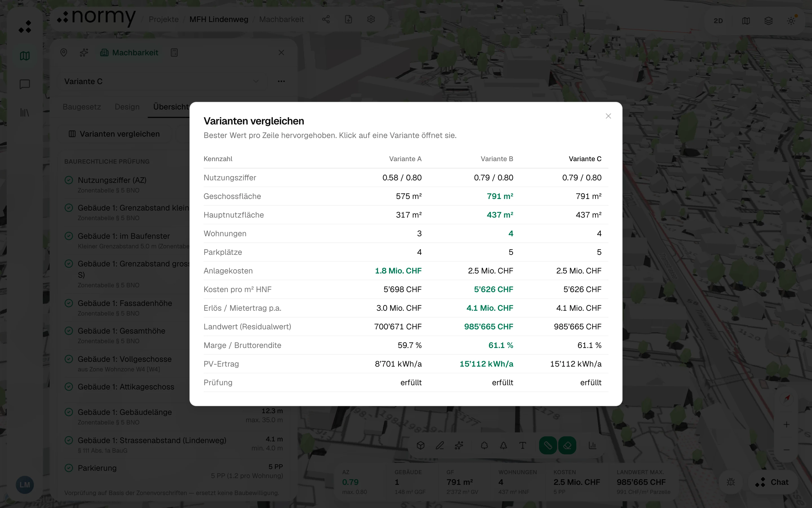Zoom in the map with the plus button
Image resolution: width=812 pixels, height=508 pixels.
point(787,425)
